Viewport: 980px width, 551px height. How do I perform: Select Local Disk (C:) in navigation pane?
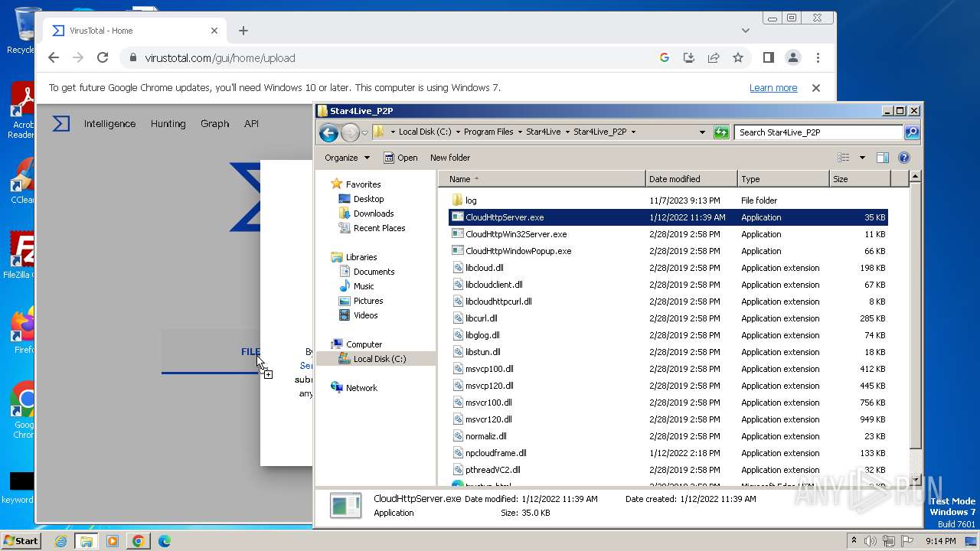pyautogui.click(x=379, y=359)
